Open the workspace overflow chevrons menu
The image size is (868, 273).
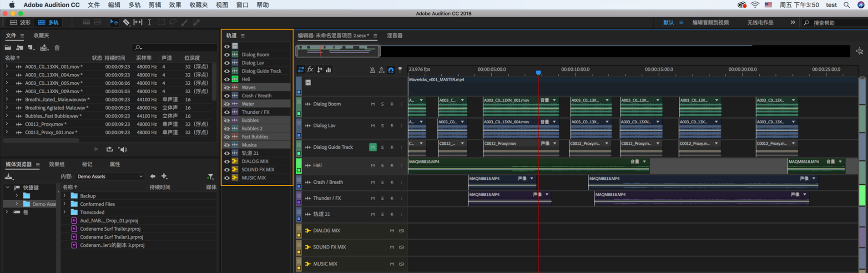(x=793, y=22)
